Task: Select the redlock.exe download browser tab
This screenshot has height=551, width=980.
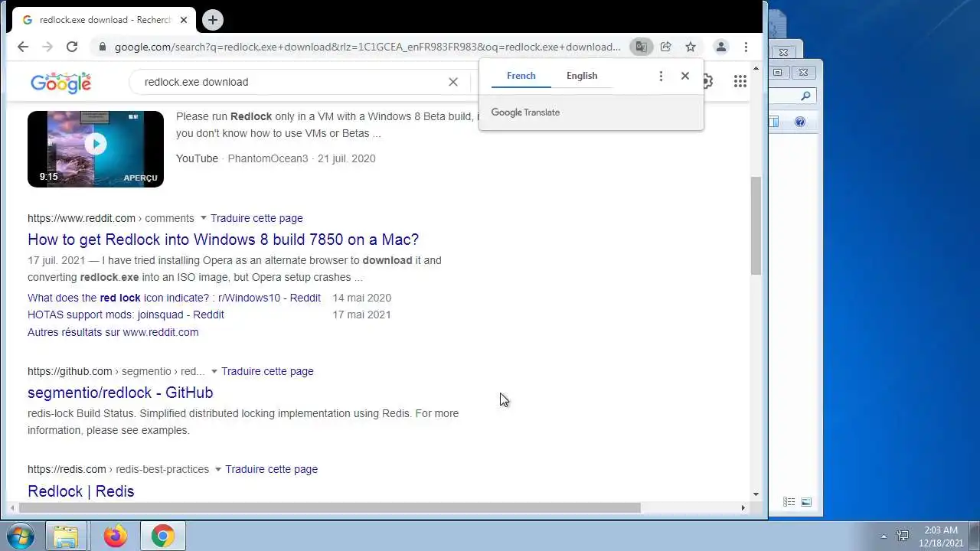Action: (x=105, y=20)
